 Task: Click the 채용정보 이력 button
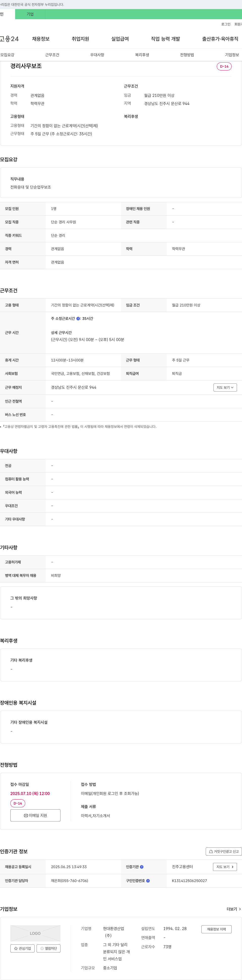point(217,929)
